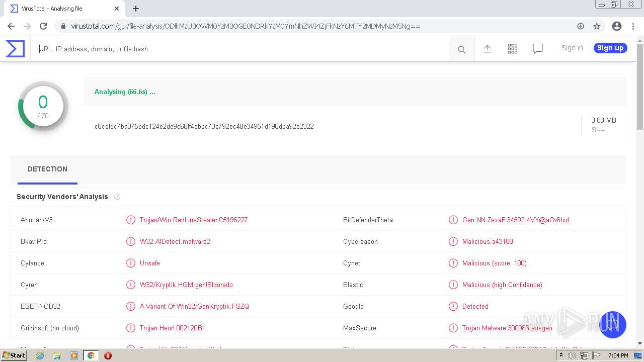Click the alert icon for MaxSecure detection
Image resolution: width=644 pixels, height=362 pixels.
[453, 328]
